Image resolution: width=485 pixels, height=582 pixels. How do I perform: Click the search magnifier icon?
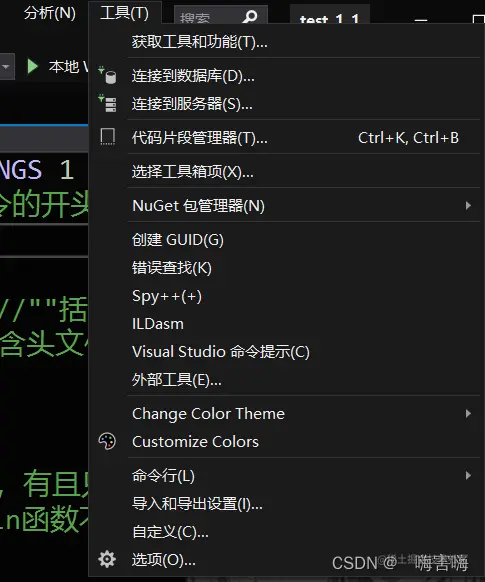point(250,16)
